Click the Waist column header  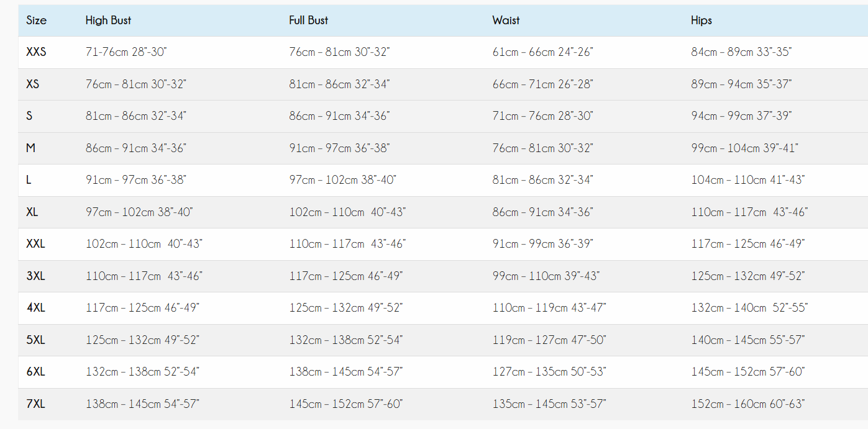pyautogui.click(x=506, y=20)
